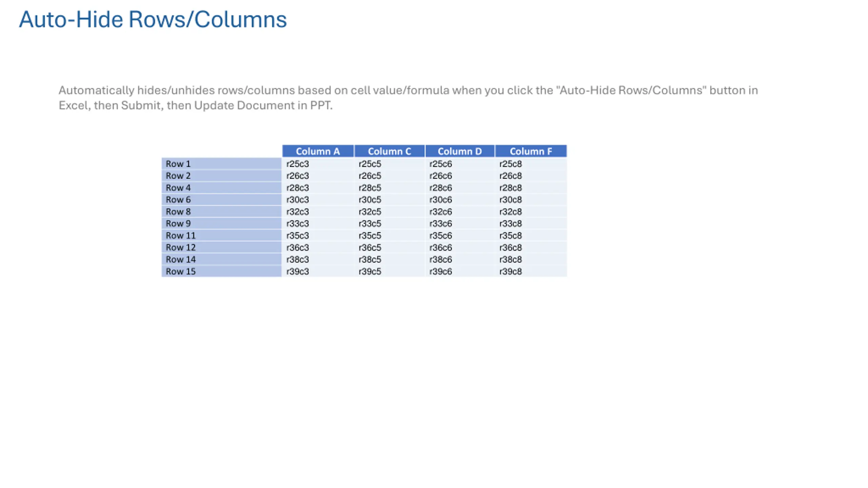Select cell r25c8
Screen dimensions: 868x488
click(x=531, y=164)
